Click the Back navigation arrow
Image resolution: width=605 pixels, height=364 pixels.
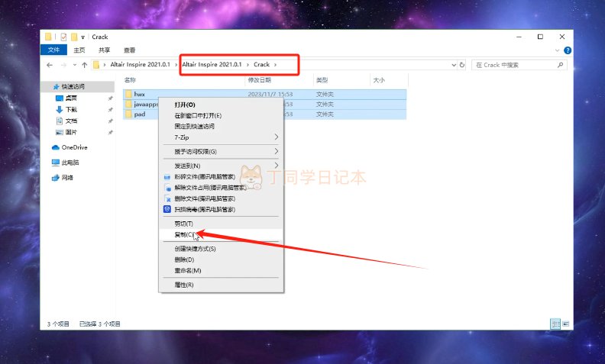[50, 65]
